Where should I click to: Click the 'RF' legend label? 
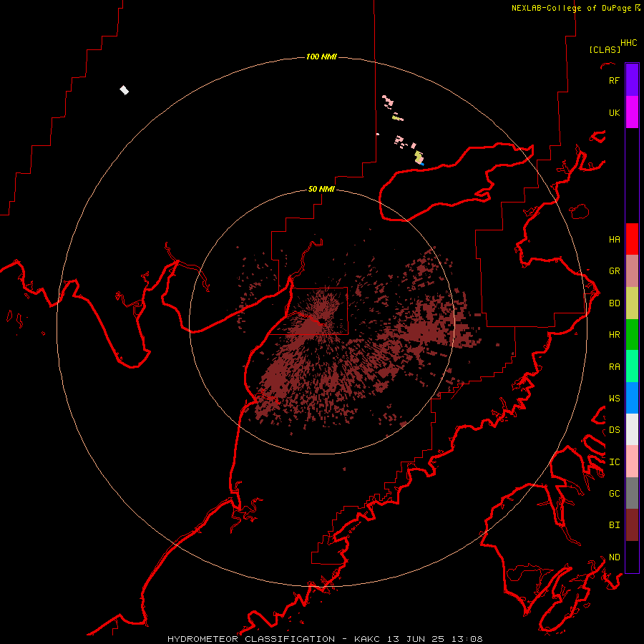[614, 80]
